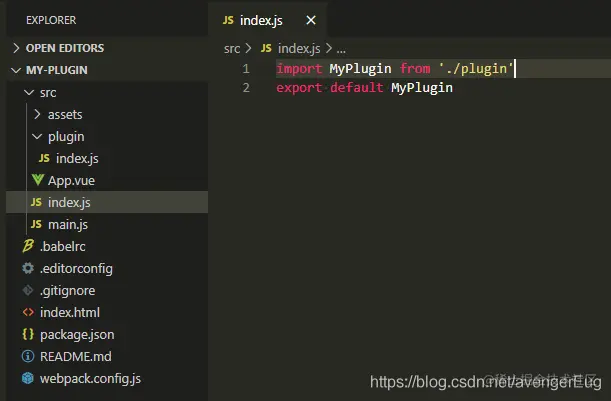The image size is (611, 401).
Task: Click line number 1 in the gutter
Action: pos(246,69)
